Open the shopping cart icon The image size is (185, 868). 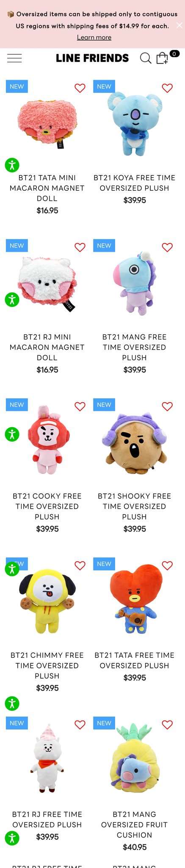tap(162, 58)
